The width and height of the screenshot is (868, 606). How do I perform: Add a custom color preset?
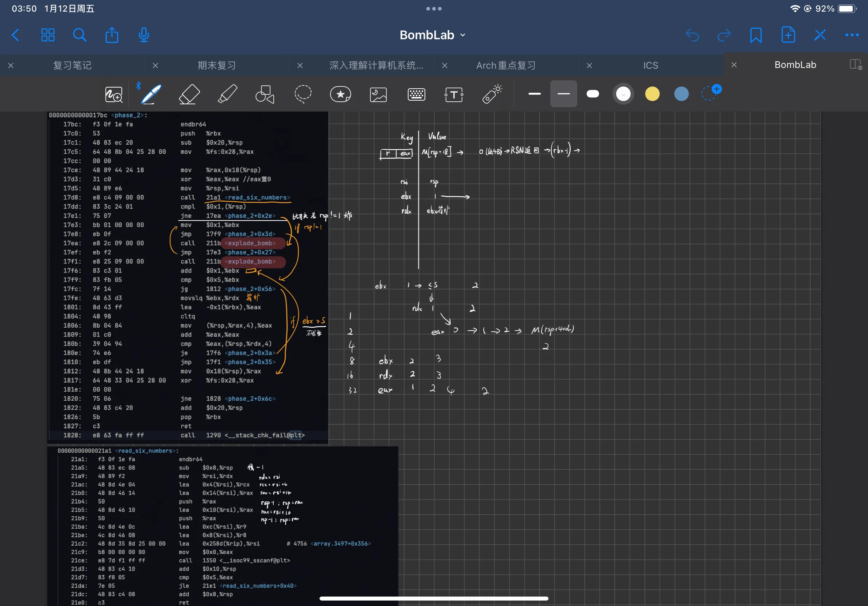(711, 93)
